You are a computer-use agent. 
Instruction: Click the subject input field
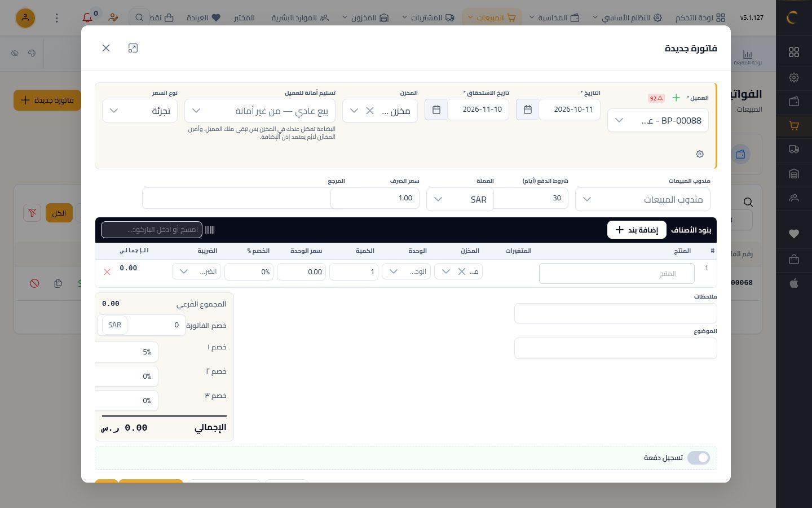coord(616,348)
